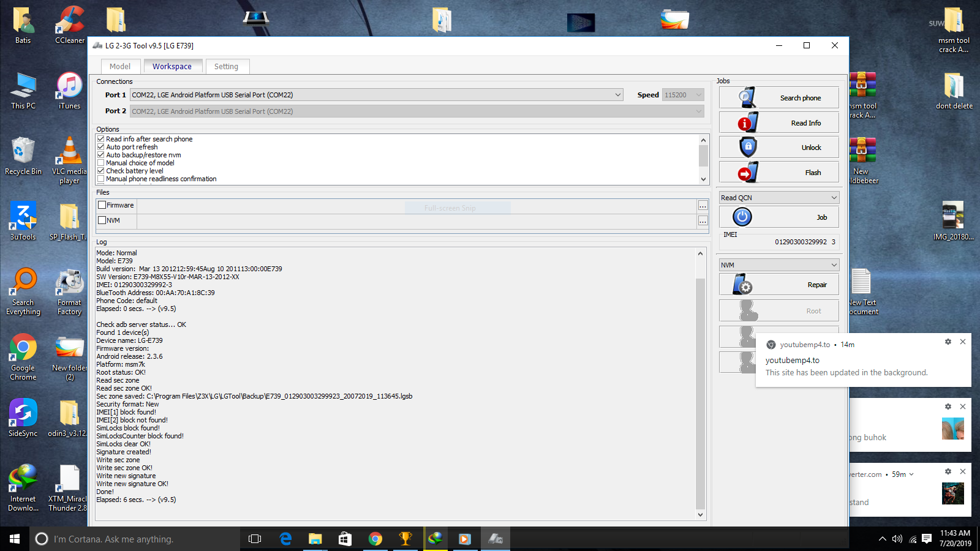Launch Google Chrome from the desktop
The width and height of the screenshot is (980, 551).
[23, 357]
